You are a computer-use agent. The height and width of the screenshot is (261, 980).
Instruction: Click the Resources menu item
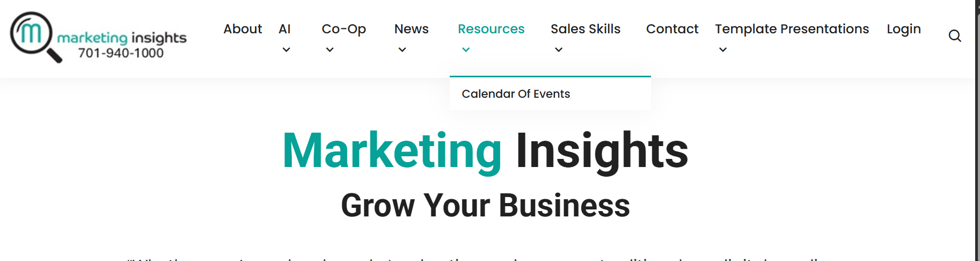491,29
